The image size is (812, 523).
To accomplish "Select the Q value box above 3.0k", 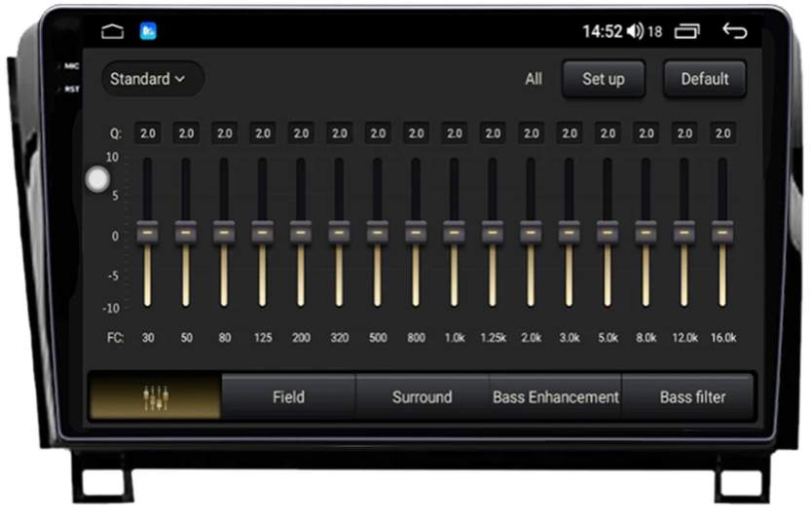I will pyautogui.click(x=570, y=133).
